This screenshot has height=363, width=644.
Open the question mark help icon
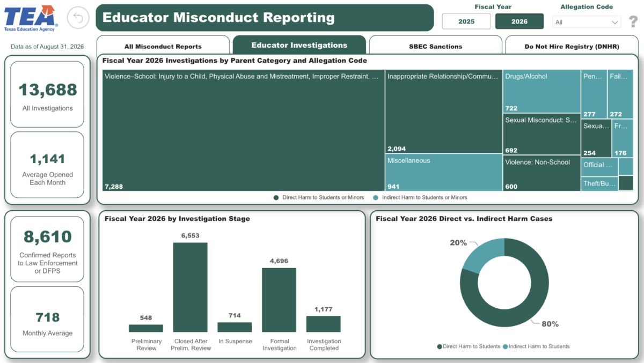pyautogui.click(x=633, y=21)
